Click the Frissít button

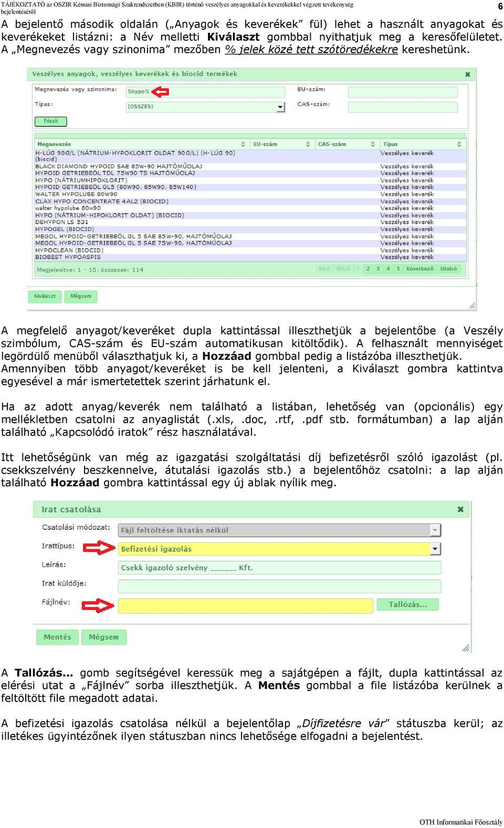point(51,121)
